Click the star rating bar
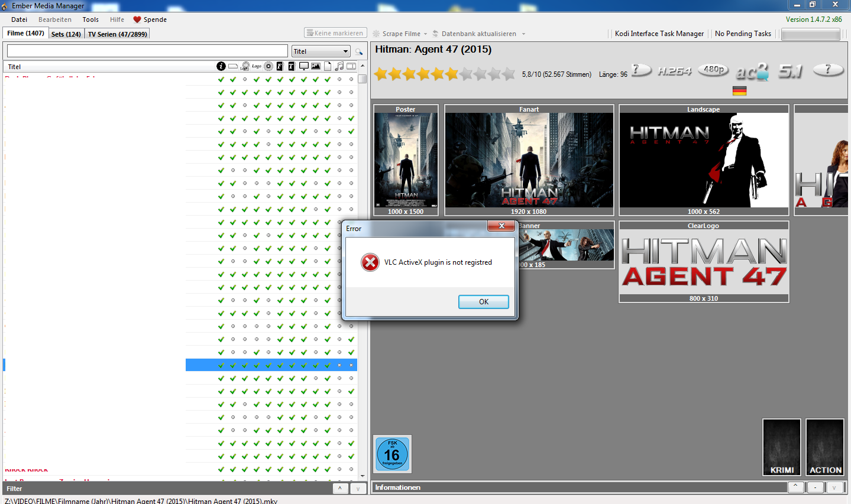This screenshot has width=851, height=504. [x=445, y=74]
